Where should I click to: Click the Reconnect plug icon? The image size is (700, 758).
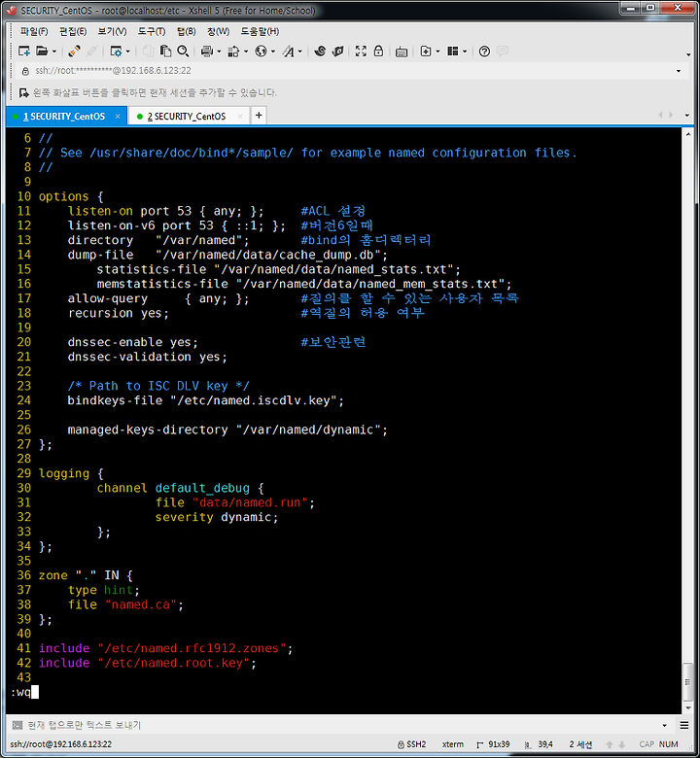74,52
